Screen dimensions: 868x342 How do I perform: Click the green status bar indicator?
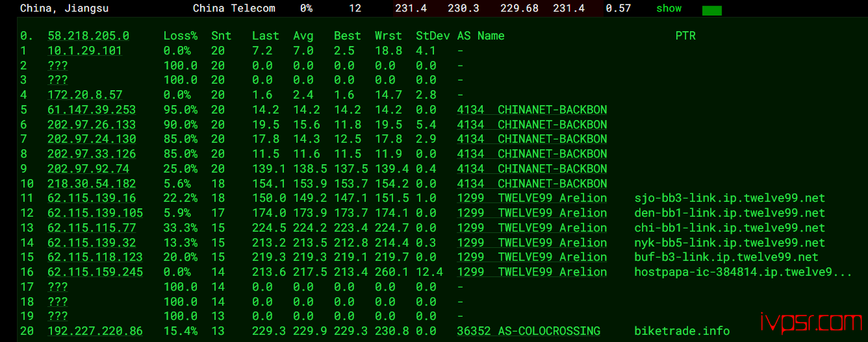(x=712, y=10)
